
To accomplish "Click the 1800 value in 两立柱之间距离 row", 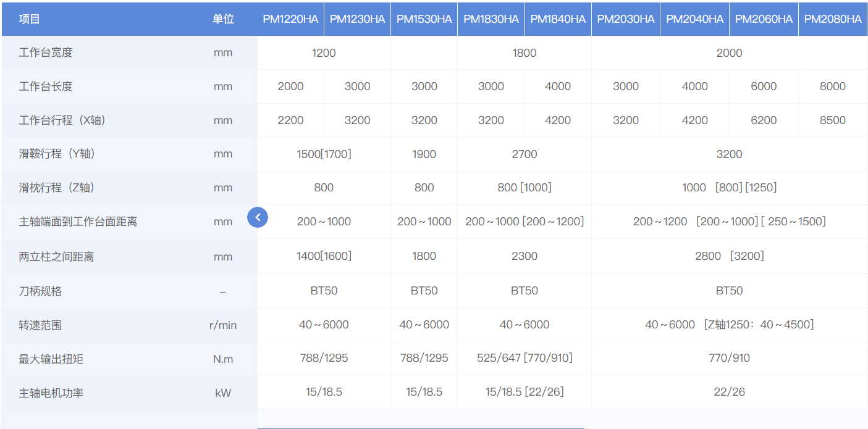I will point(424,256).
